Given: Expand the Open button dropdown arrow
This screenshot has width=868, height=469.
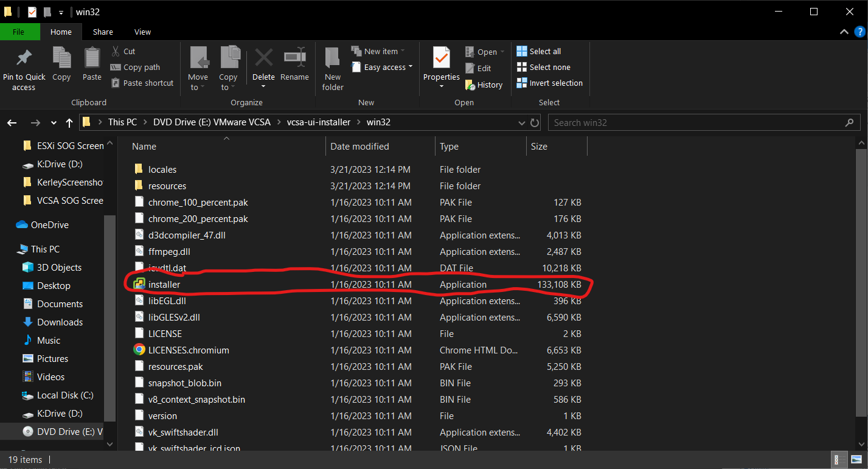Looking at the screenshot, I should pos(504,52).
